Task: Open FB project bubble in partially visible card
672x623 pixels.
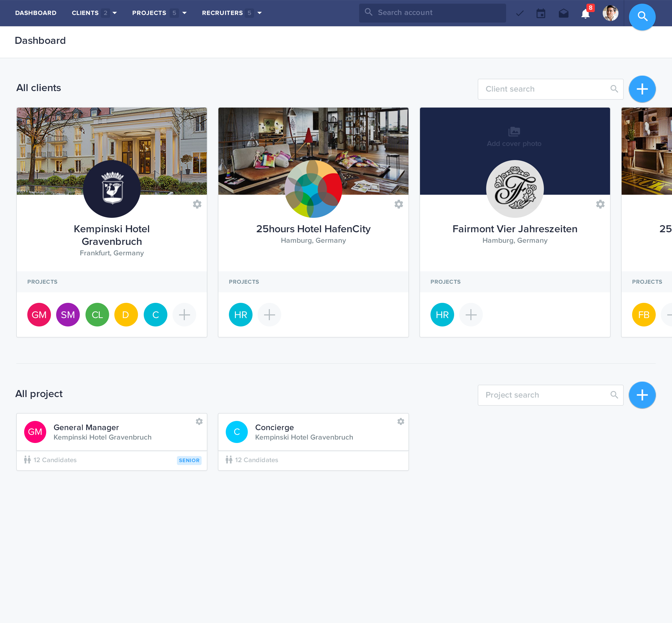Action: coord(644,315)
